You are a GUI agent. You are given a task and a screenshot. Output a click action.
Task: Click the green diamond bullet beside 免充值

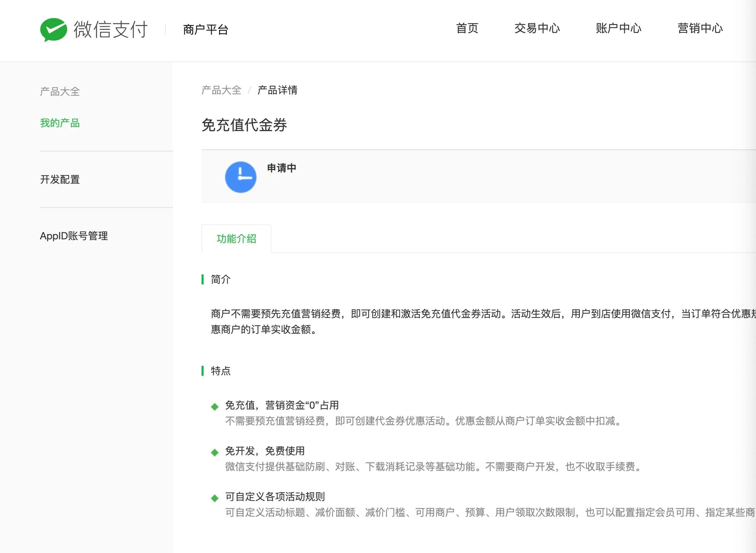[215, 407]
